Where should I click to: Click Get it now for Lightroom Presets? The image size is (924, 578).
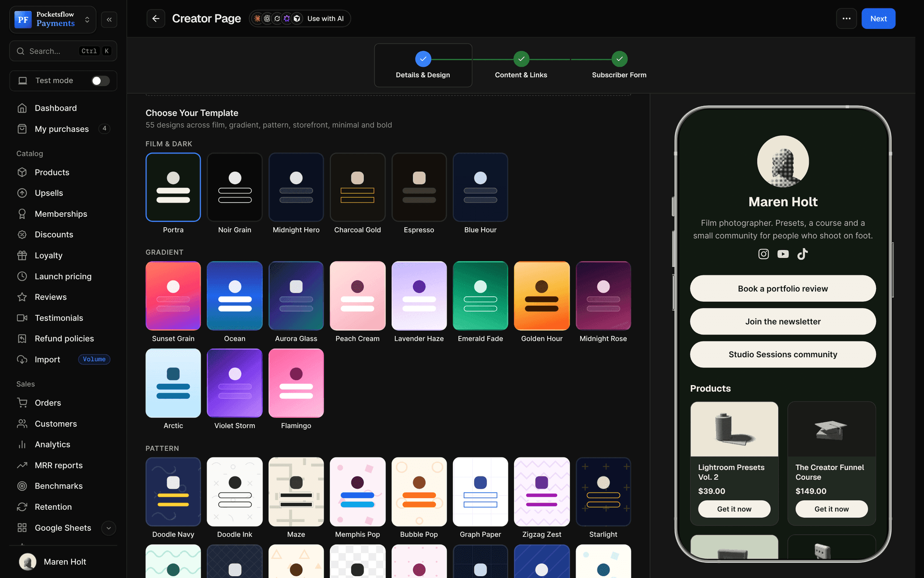click(734, 509)
